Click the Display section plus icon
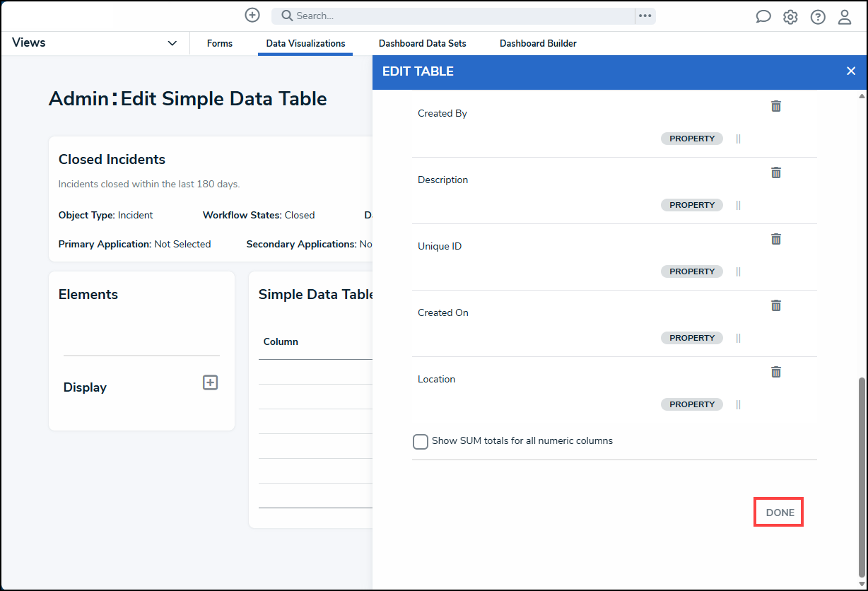The image size is (868, 591). pos(210,382)
